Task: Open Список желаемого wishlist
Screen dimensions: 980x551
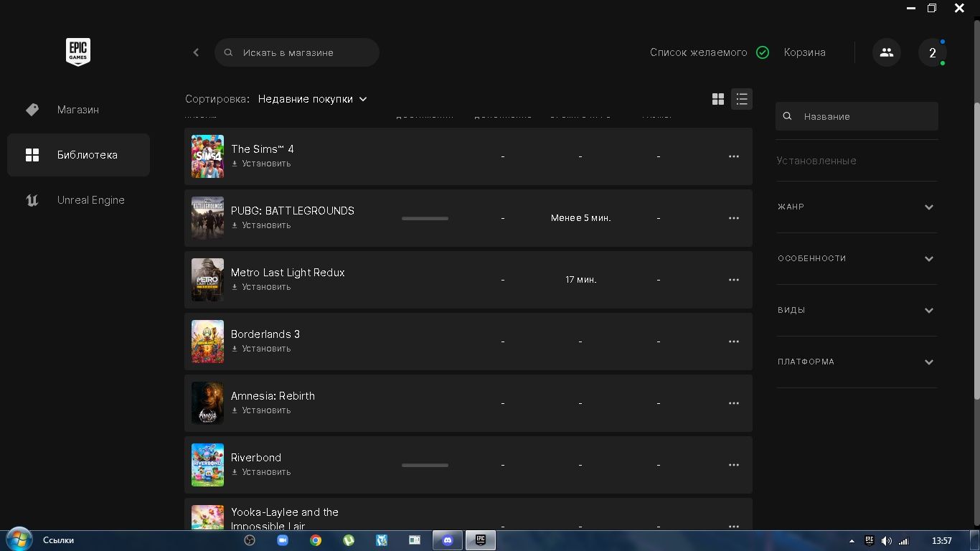Action: 698,52
